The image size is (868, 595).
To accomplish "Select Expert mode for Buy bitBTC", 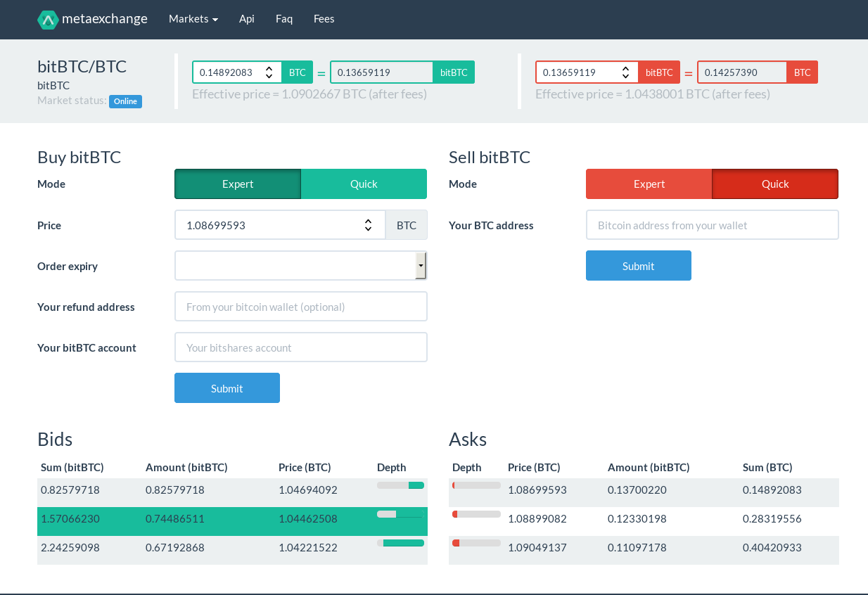I will click(x=238, y=184).
